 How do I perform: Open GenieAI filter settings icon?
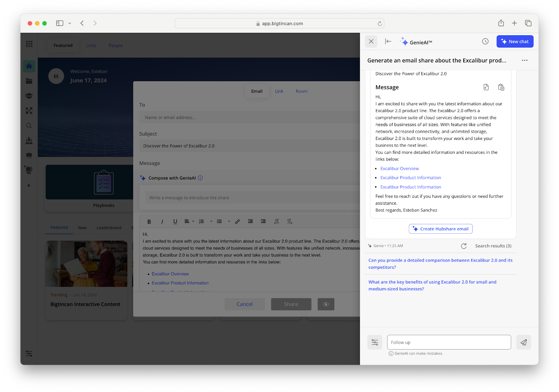375,342
